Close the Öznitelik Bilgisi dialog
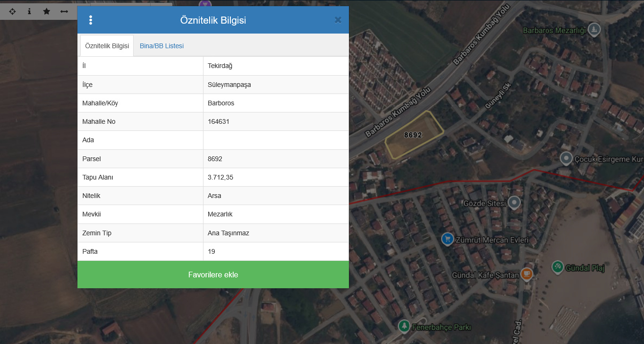 pyautogui.click(x=338, y=20)
